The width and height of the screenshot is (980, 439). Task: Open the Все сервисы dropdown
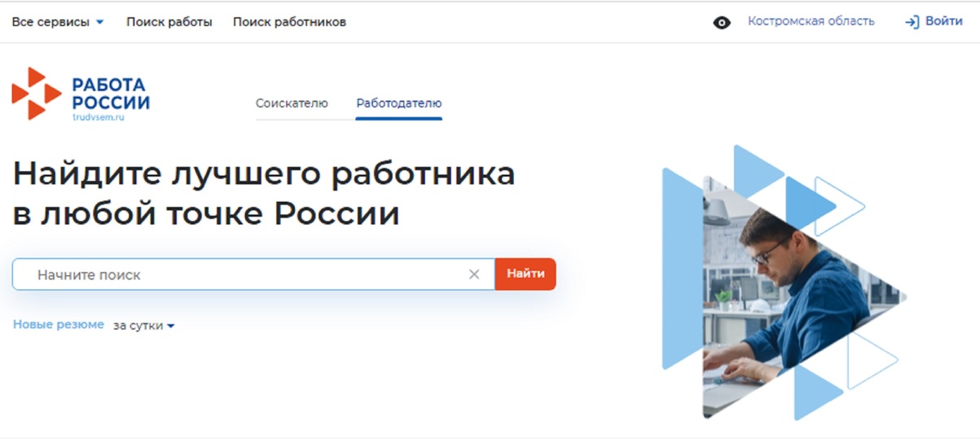click(x=58, y=22)
